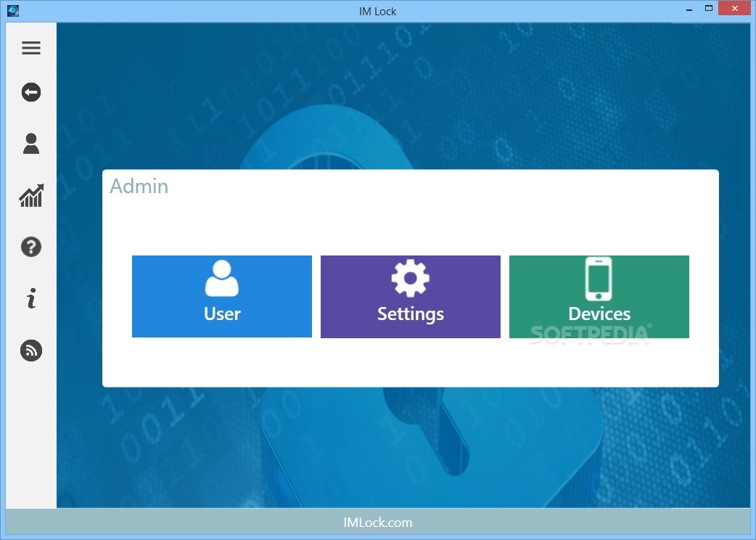Open the user profile icon in the sidebar
Image resolution: width=756 pixels, height=540 pixels.
coord(31,144)
